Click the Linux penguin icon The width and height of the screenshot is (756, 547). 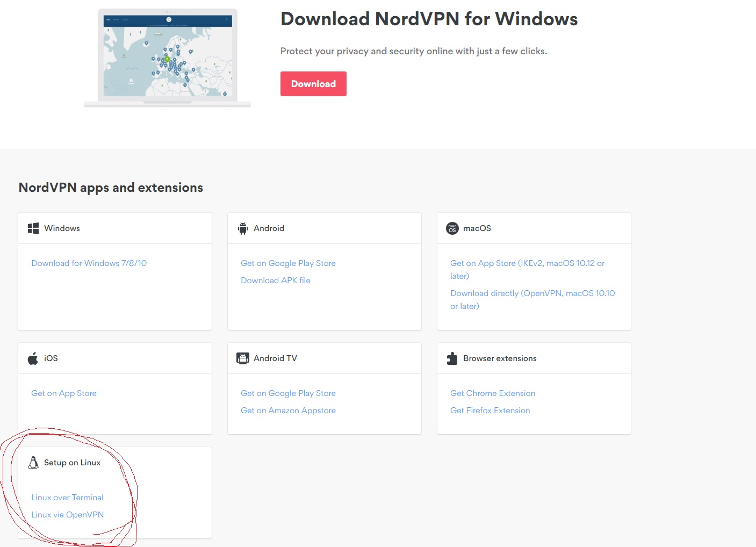pos(33,463)
